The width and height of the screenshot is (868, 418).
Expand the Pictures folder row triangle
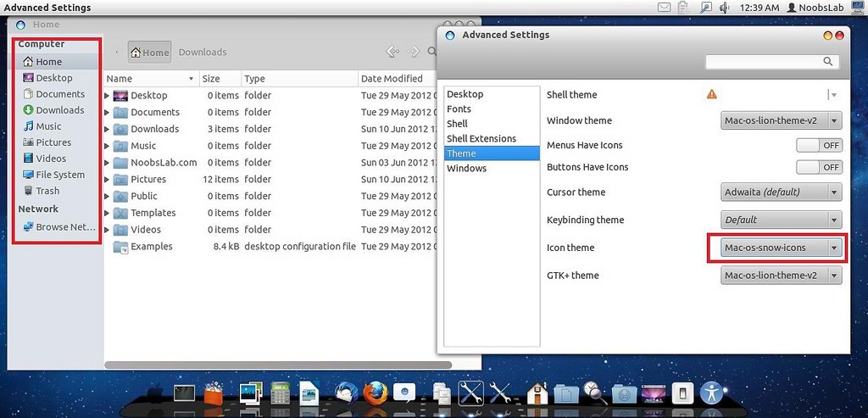point(107,180)
